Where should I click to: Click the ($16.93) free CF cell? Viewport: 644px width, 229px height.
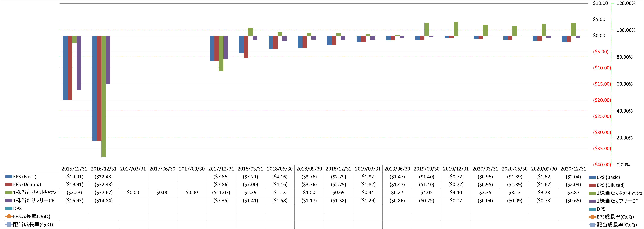[74, 201]
